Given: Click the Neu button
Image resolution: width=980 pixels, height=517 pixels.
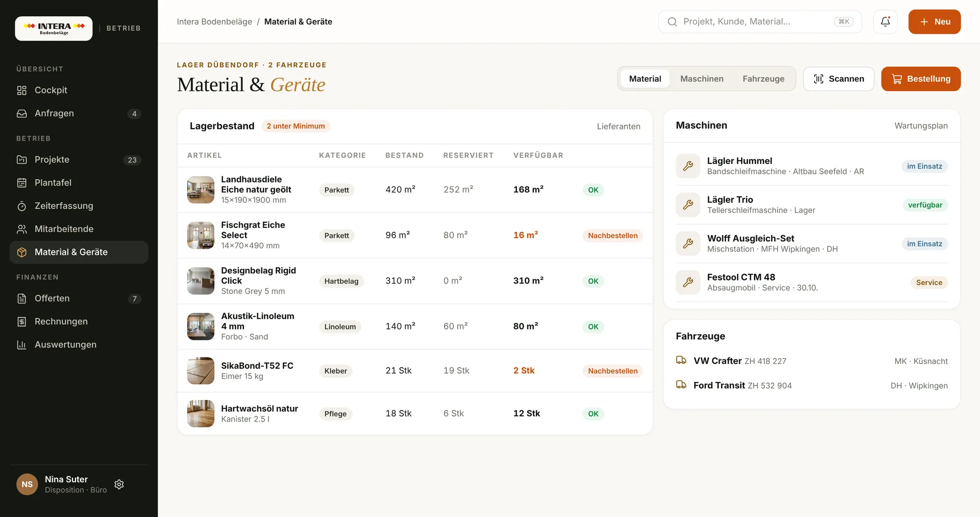Looking at the screenshot, I should click(x=934, y=22).
